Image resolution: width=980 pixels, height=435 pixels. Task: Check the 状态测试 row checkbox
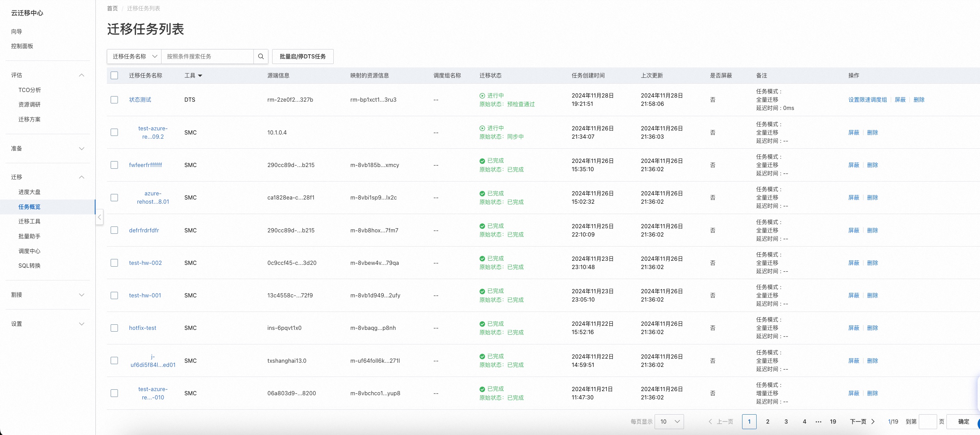[114, 100]
